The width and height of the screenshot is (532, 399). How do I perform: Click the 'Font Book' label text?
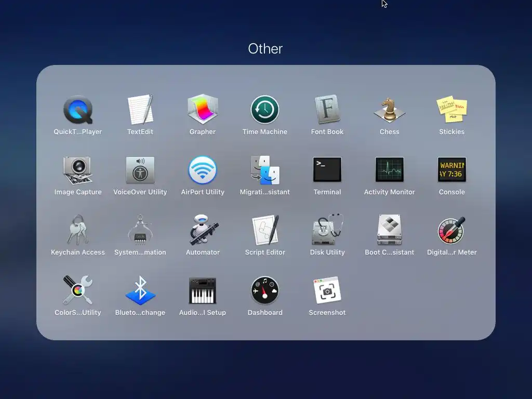pyautogui.click(x=327, y=131)
